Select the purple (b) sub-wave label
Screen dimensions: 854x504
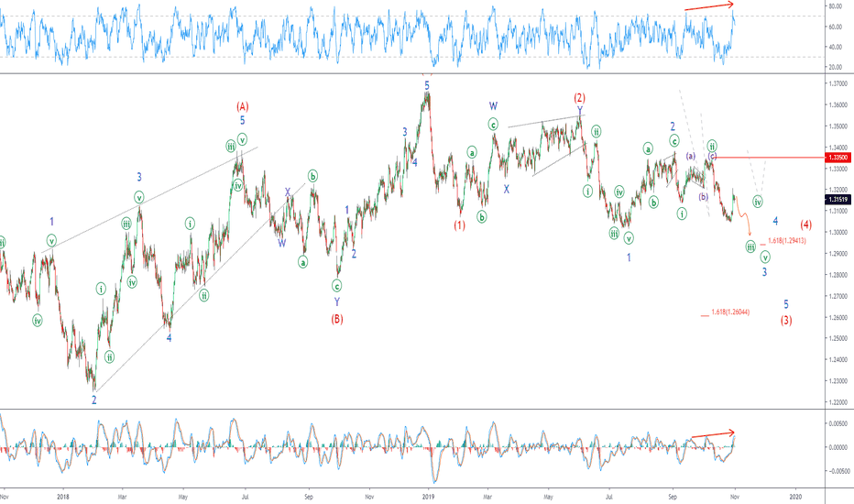[703, 197]
